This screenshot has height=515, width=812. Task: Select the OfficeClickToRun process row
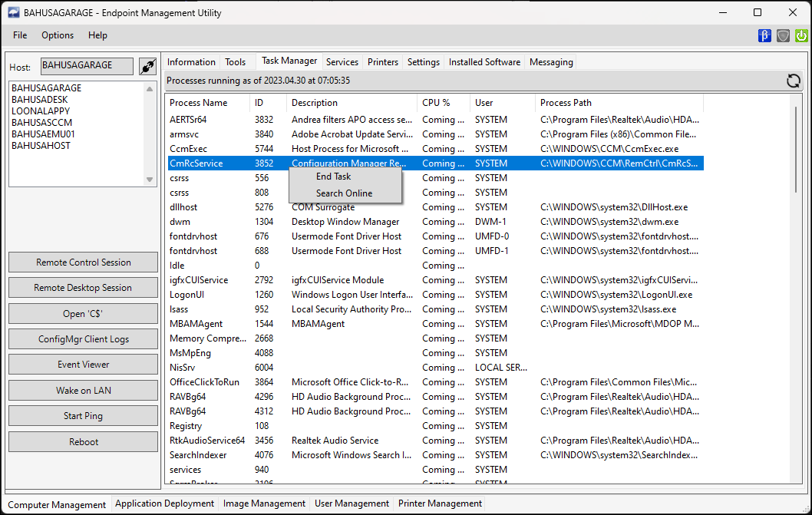tap(435, 382)
